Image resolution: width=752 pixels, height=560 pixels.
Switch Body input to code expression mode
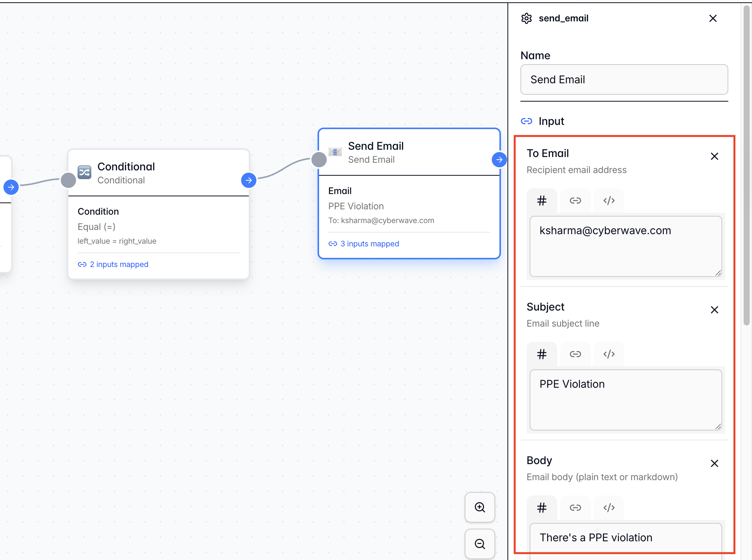tap(609, 508)
